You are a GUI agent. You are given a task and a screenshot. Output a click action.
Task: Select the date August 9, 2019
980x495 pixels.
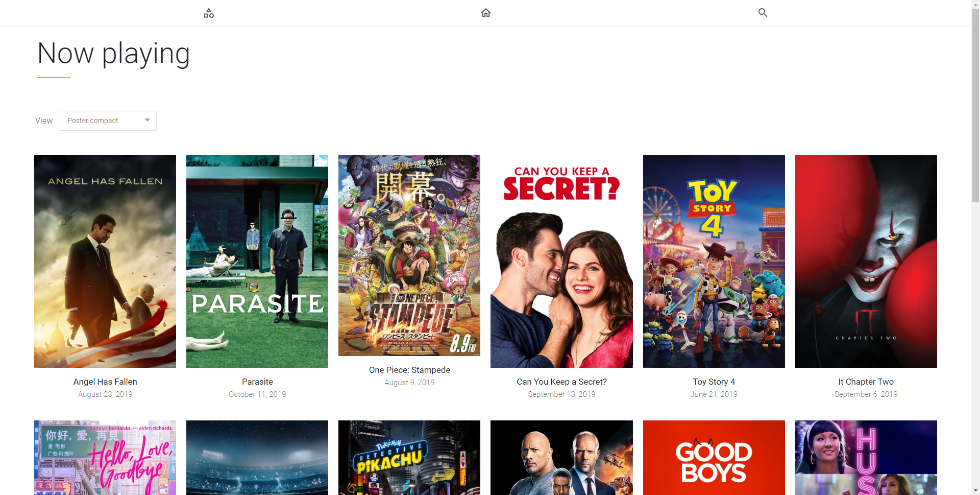point(409,383)
